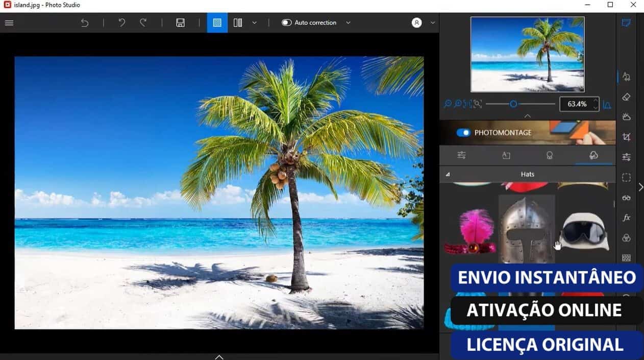Open the head/mask shape tab

tap(550, 155)
